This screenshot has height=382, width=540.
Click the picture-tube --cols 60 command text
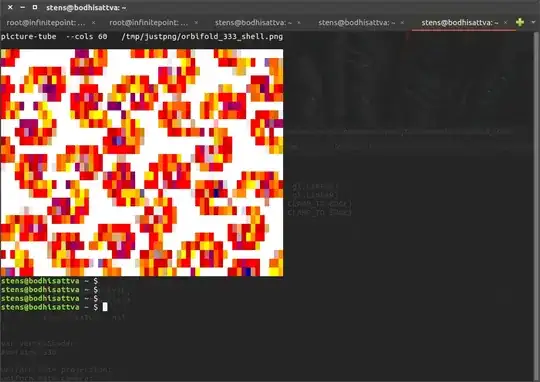tap(54, 37)
